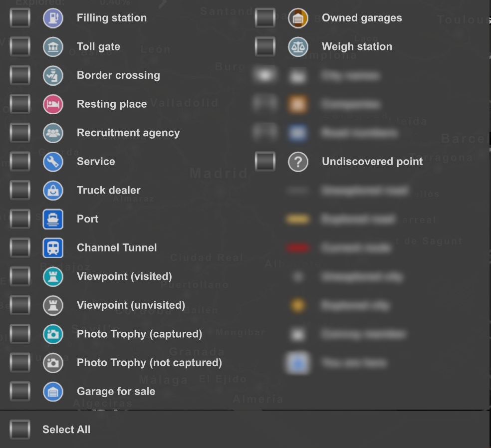Select the Service wrench icon
491x448 pixels.
53,161
